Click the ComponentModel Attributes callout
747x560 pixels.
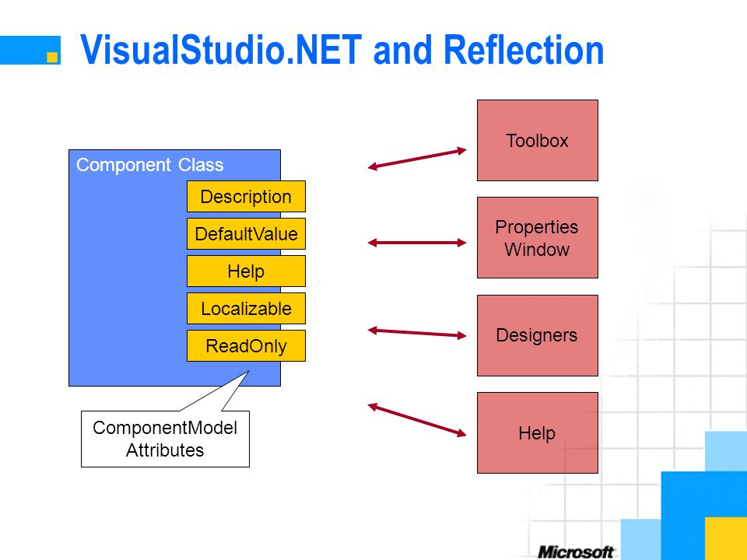[x=165, y=439]
